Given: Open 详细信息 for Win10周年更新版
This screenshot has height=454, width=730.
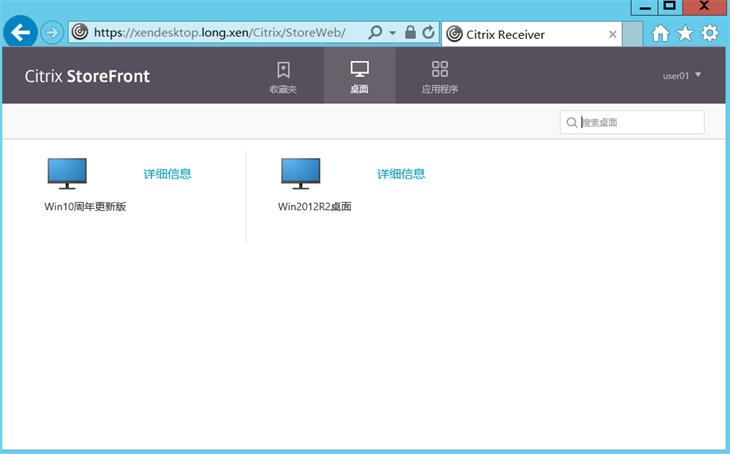Looking at the screenshot, I should (x=167, y=174).
